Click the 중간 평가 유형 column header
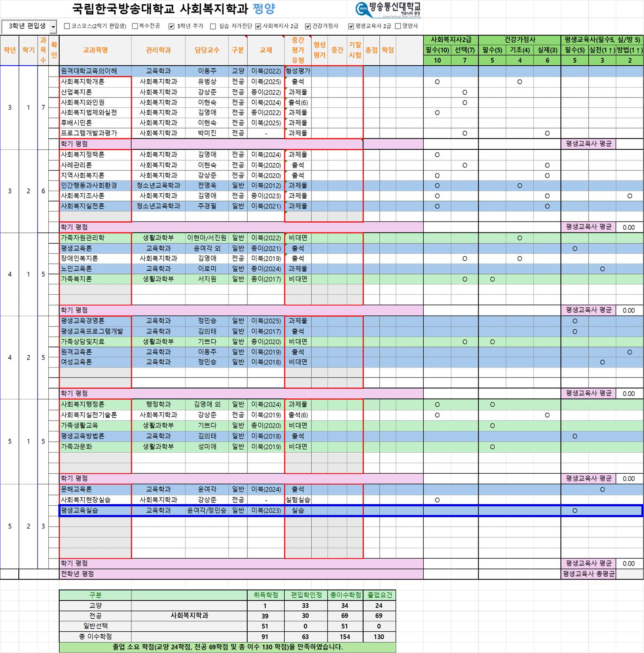 click(298, 50)
